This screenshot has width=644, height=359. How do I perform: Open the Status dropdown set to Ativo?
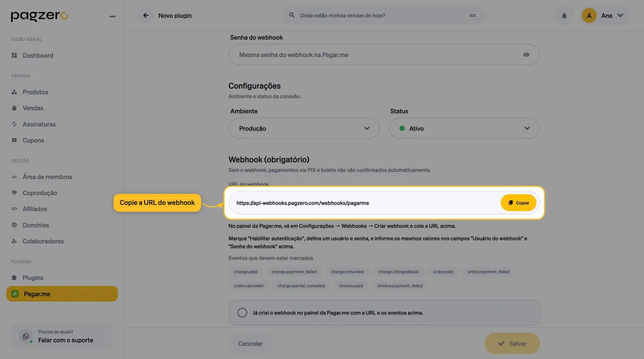pyautogui.click(x=464, y=128)
